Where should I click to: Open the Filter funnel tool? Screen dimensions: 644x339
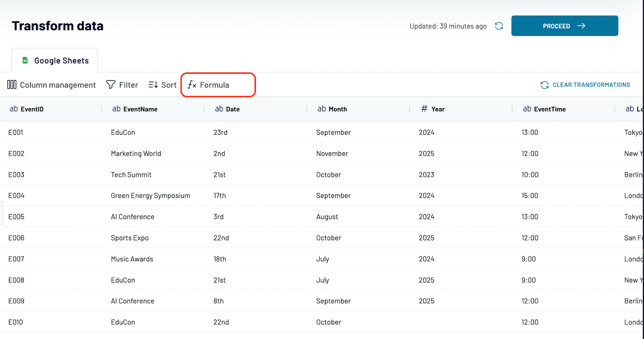(x=122, y=85)
